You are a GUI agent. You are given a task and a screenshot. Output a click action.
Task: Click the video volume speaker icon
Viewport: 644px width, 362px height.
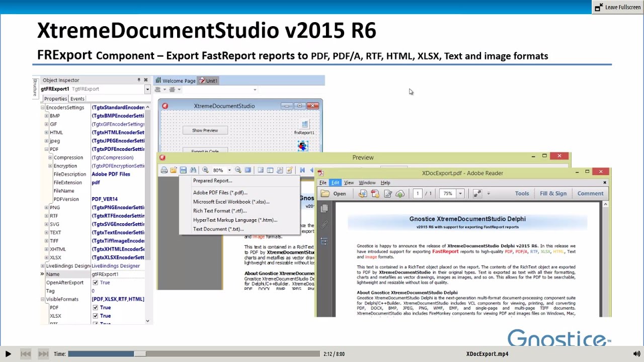pos(636,354)
